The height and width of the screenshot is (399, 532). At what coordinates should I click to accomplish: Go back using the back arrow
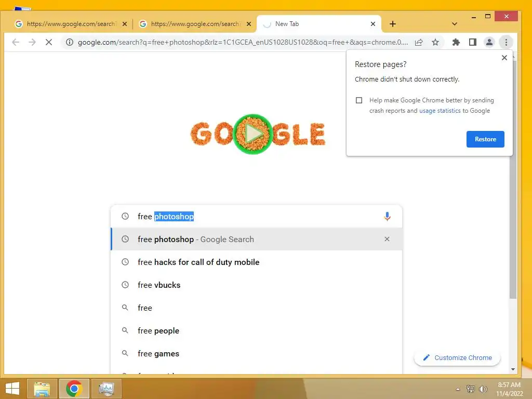pyautogui.click(x=16, y=42)
